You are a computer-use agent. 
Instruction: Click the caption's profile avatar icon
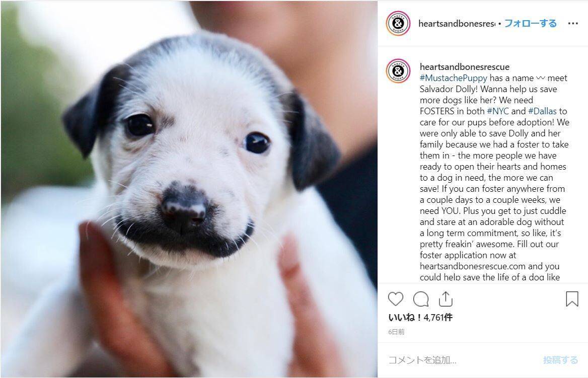(398, 71)
